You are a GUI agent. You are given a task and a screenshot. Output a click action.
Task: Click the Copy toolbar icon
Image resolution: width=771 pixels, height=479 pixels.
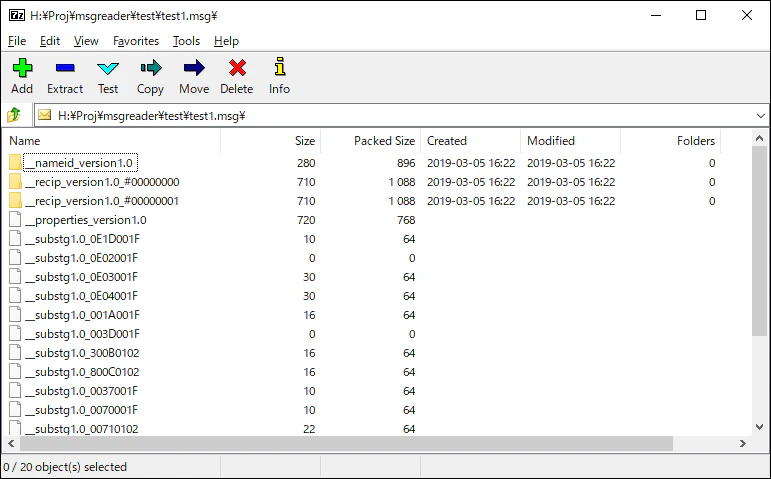click(150, 68)
